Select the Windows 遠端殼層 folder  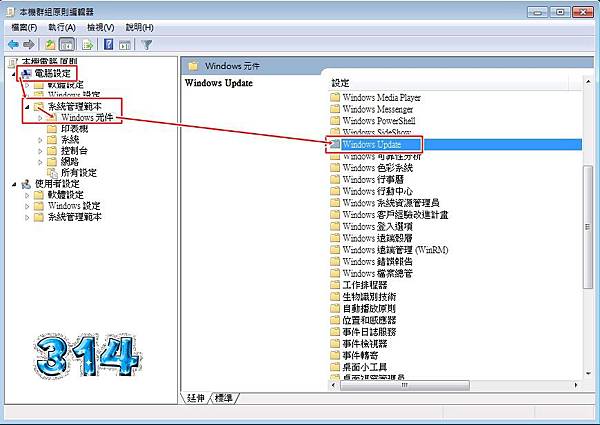378,238
